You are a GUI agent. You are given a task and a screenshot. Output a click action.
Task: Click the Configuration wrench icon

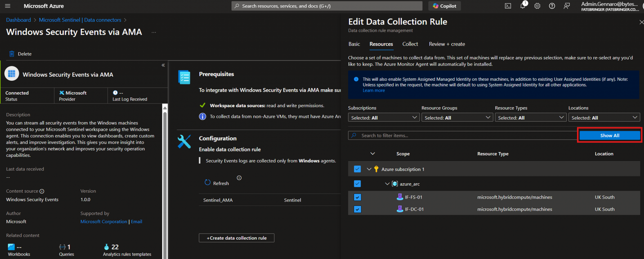pyautogui.click(x=184, y=141)
